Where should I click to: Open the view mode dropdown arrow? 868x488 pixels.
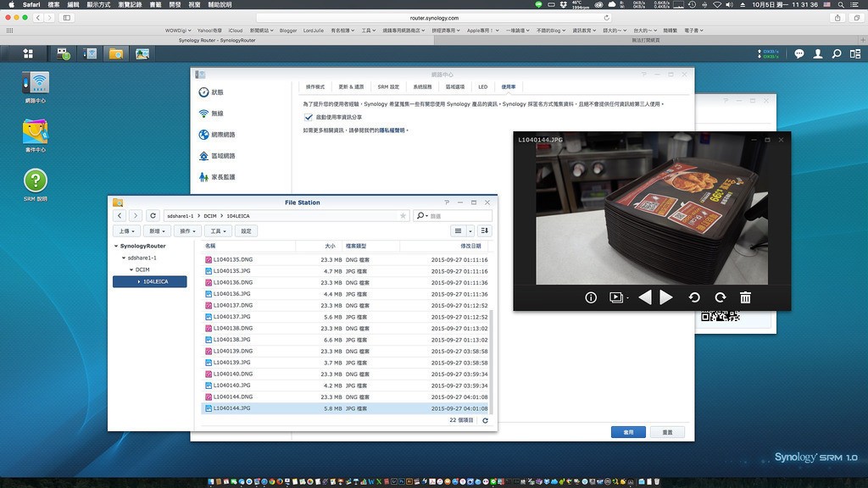click(470, 230)
